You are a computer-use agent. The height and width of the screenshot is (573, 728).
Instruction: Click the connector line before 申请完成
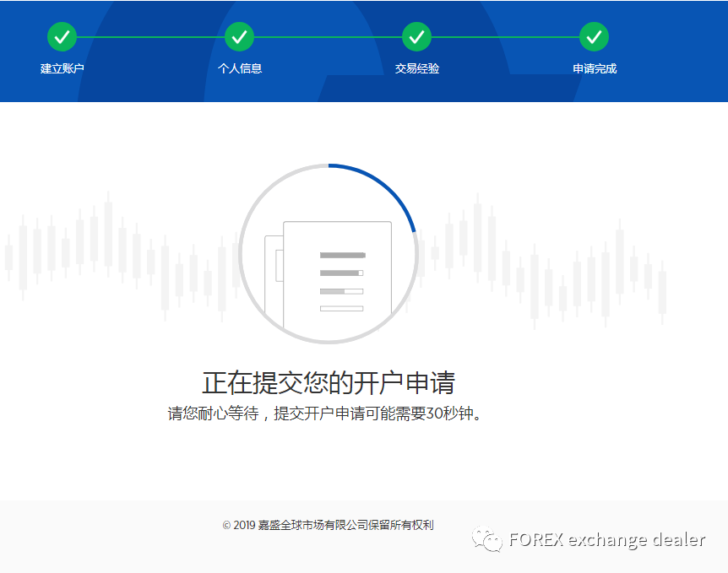(x=505, y=36)
